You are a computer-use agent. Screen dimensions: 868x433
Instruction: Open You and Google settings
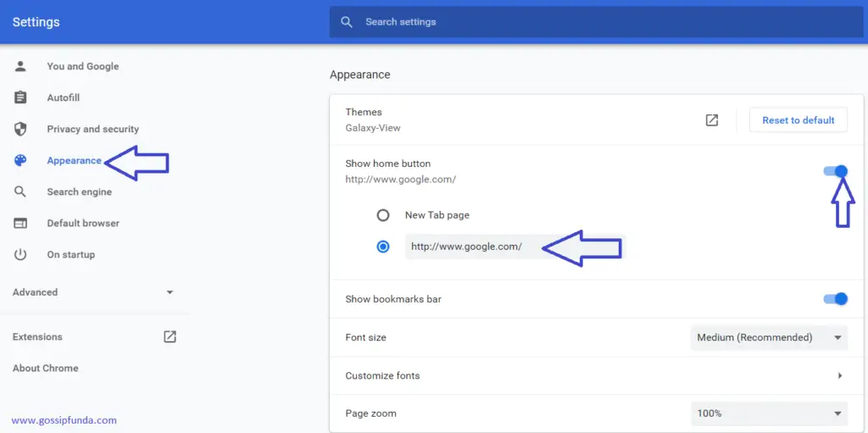(82, 66)
